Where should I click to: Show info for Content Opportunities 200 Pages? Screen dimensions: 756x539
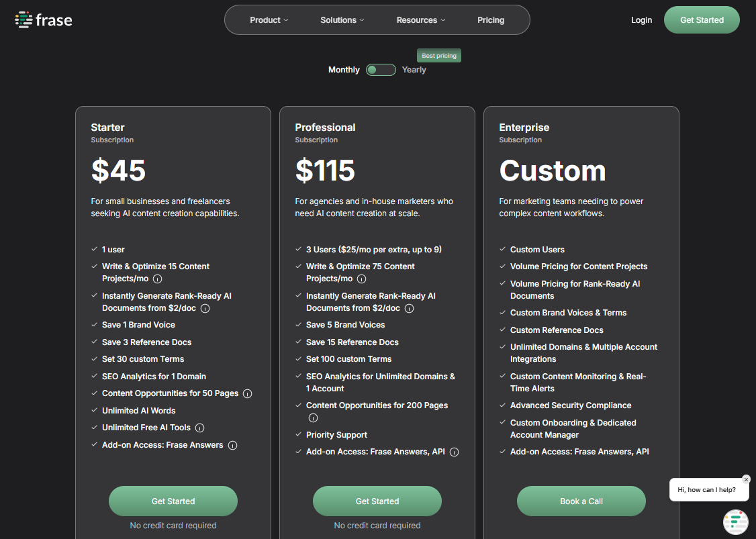[313, 418]
